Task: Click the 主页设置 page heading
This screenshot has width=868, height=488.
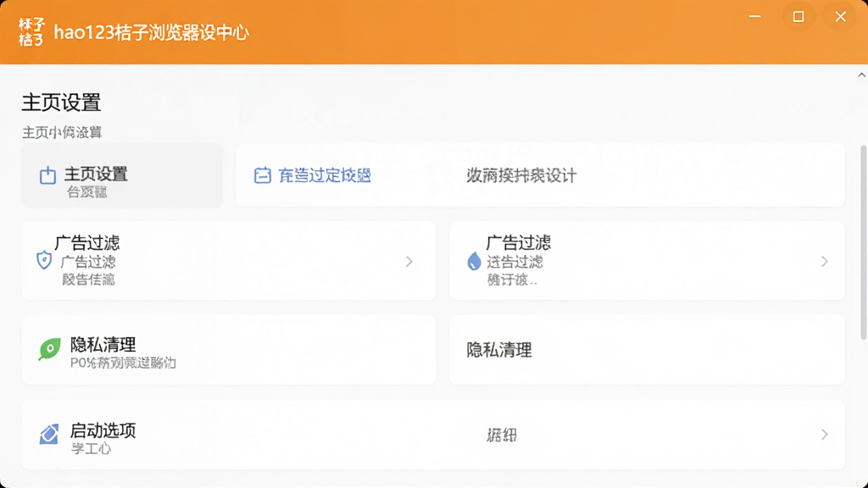Action: point(61,103)
